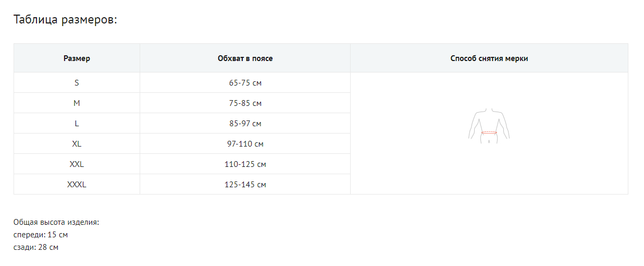Viewport: 644px width, 266px height.
Task: Click the "Способ снятия мерки" column header
Action: (489, 58)
